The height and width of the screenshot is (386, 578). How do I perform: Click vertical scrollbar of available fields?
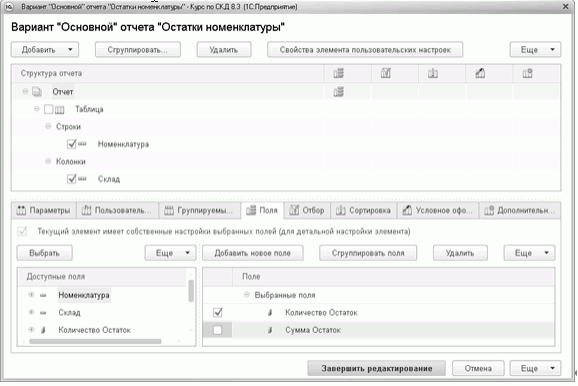tap(191, 291)
